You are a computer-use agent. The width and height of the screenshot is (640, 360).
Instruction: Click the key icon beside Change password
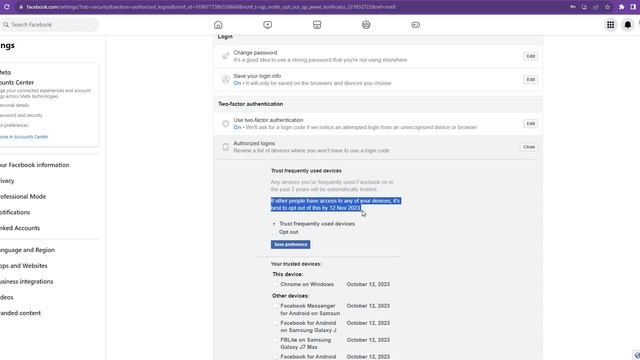225,56
